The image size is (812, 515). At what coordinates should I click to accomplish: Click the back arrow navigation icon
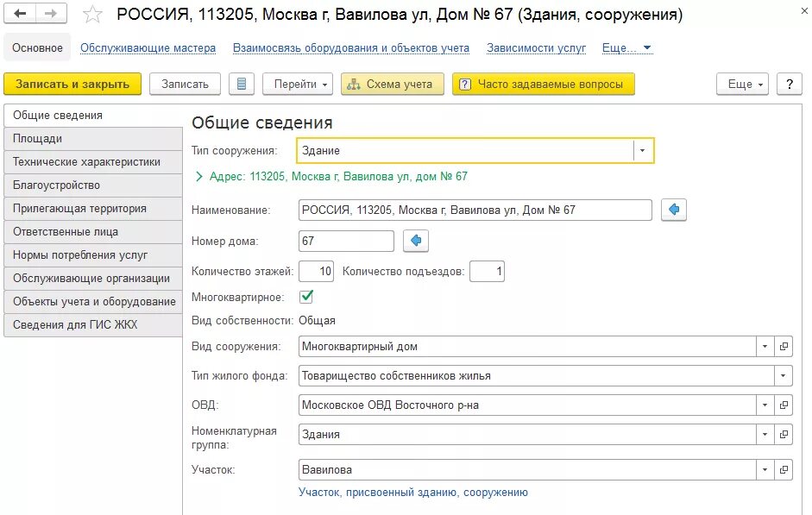click(20, 14)
